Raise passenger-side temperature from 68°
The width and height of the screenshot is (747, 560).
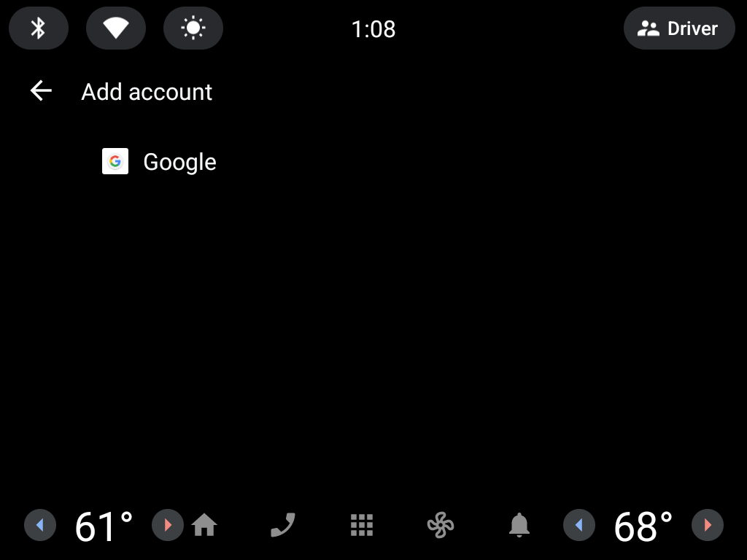[708, 525]
